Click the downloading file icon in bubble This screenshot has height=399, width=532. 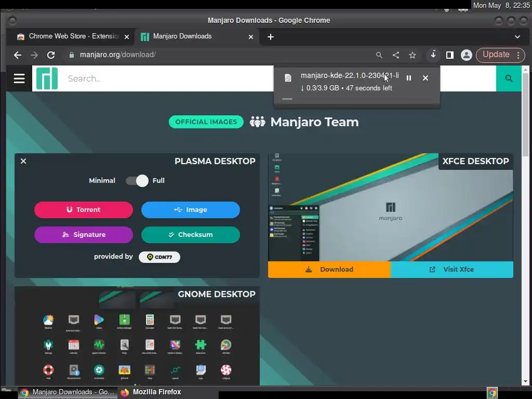[288, 78]
